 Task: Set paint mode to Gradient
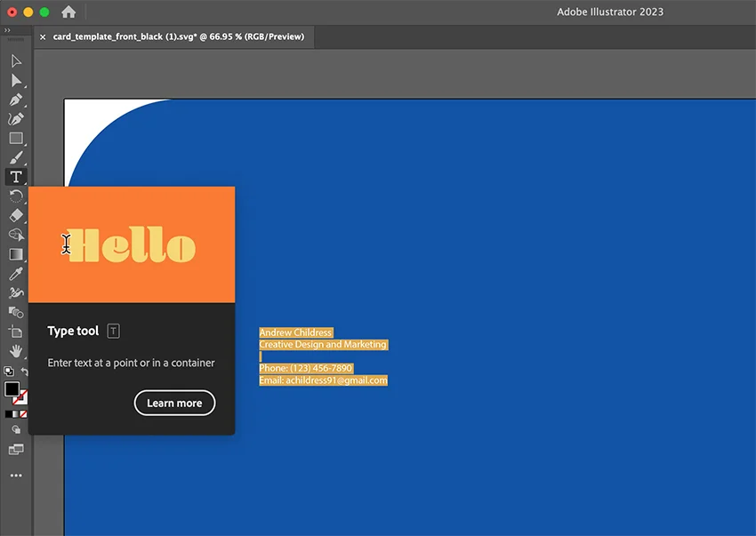[x=16, y=414]
